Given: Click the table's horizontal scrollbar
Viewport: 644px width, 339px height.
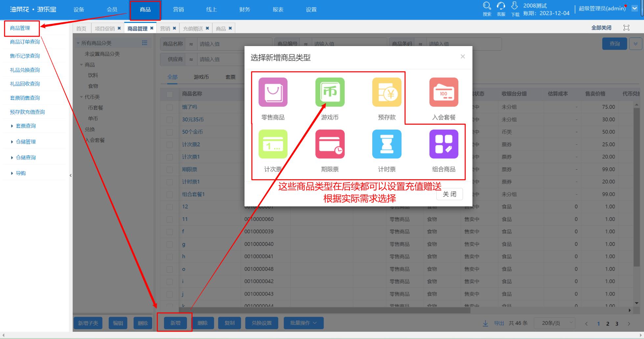Looking at the screenshot, I should point(325,310).
